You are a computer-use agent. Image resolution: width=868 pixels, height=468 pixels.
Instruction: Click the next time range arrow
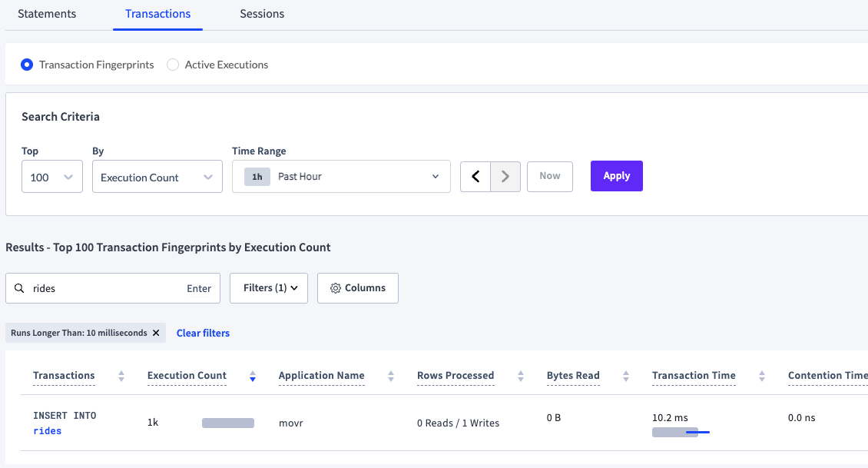[x=505, y=177]
